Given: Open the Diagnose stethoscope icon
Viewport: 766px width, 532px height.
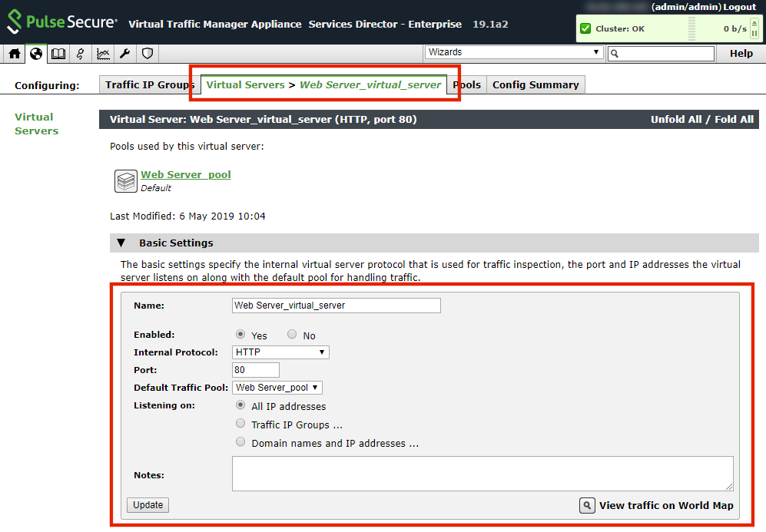Looking at the screenshot, I should (81, 54).
